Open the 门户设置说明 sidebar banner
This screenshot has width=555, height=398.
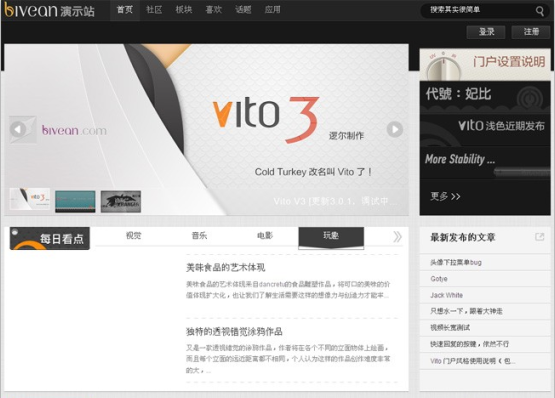(x=485, y=64)
